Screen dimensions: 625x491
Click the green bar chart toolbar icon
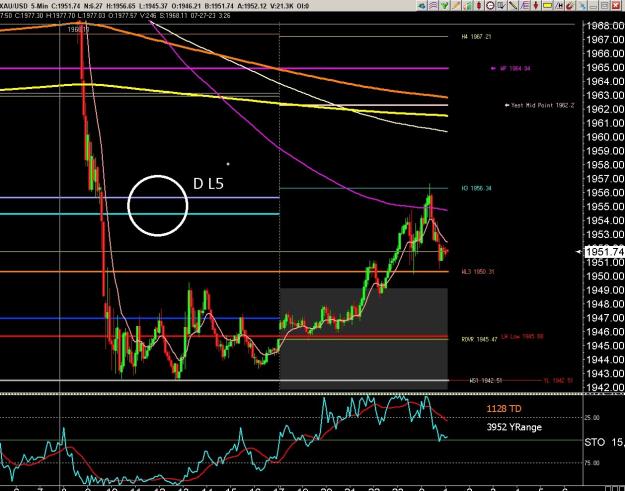coord(467,6)
